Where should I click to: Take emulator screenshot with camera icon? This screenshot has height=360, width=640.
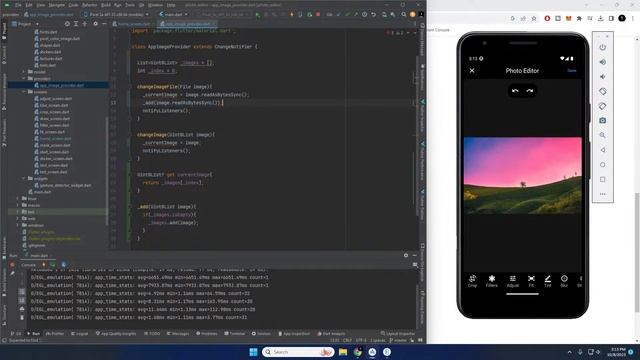[602, 120]
